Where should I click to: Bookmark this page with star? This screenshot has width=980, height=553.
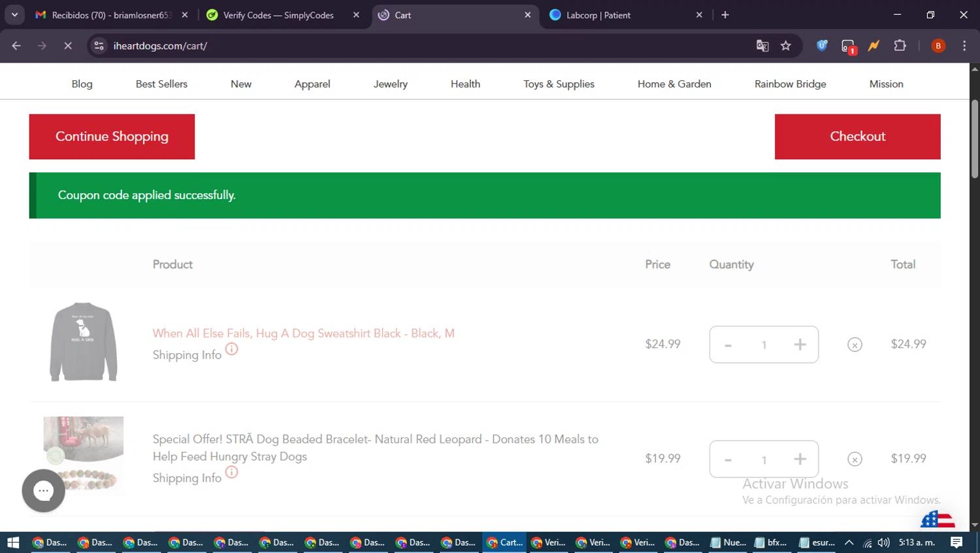(x=786, y=46)
